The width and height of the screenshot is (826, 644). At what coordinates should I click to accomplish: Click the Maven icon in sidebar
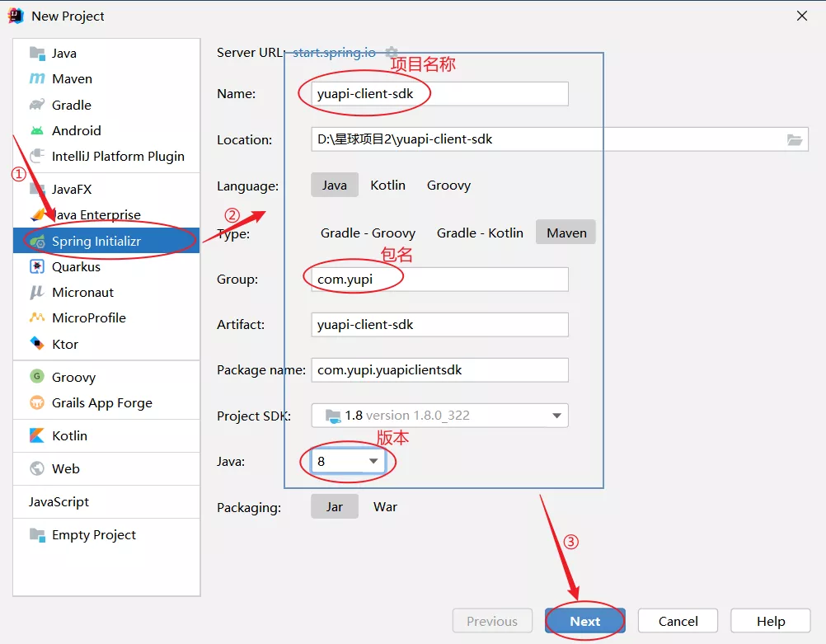click(37, 78)
